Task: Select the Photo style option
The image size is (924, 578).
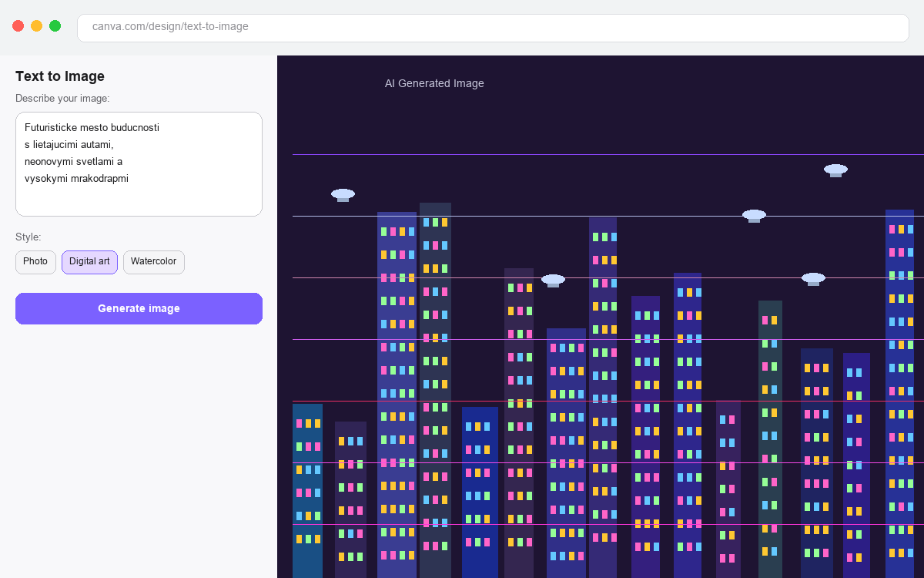Action: pos(35,262)
